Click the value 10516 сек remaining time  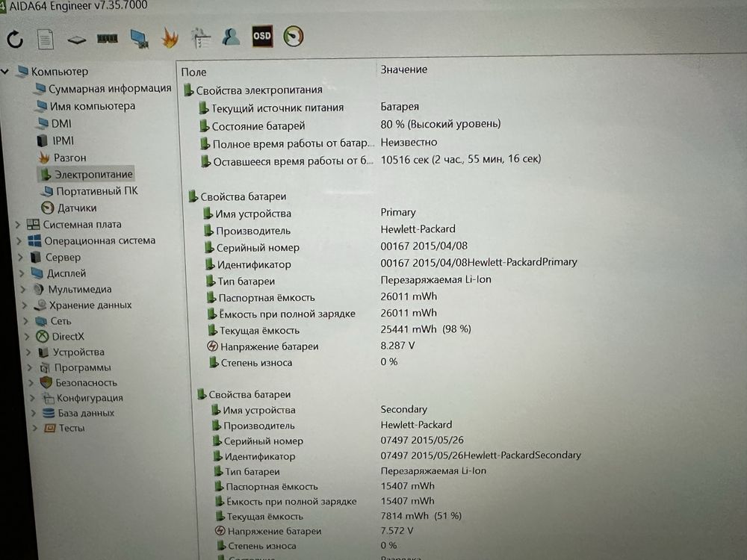pyautogui.click(x=461, y=159)
